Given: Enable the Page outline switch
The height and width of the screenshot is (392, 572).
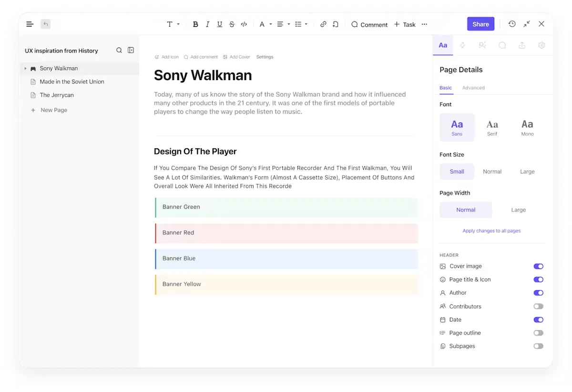Looking at the screenshot, I should pyautogui.click(x=538, y=333).
